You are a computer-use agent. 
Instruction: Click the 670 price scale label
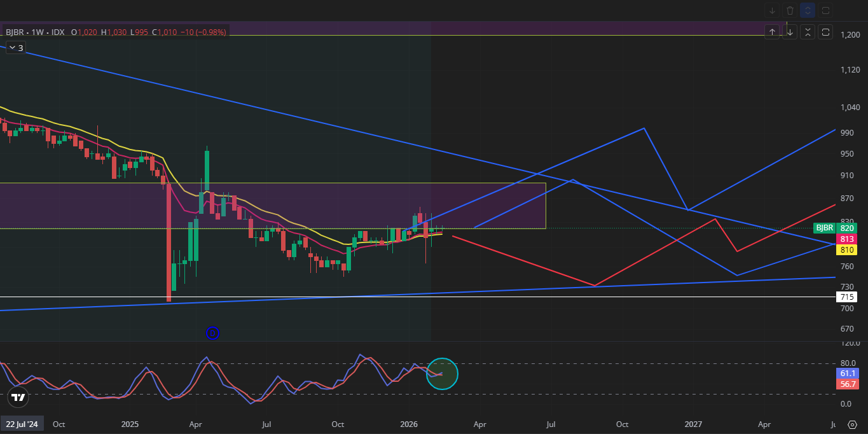coord(847,330)
